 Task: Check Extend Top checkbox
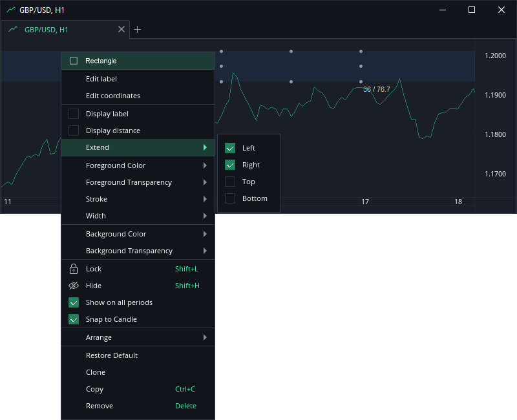point(230,182)
